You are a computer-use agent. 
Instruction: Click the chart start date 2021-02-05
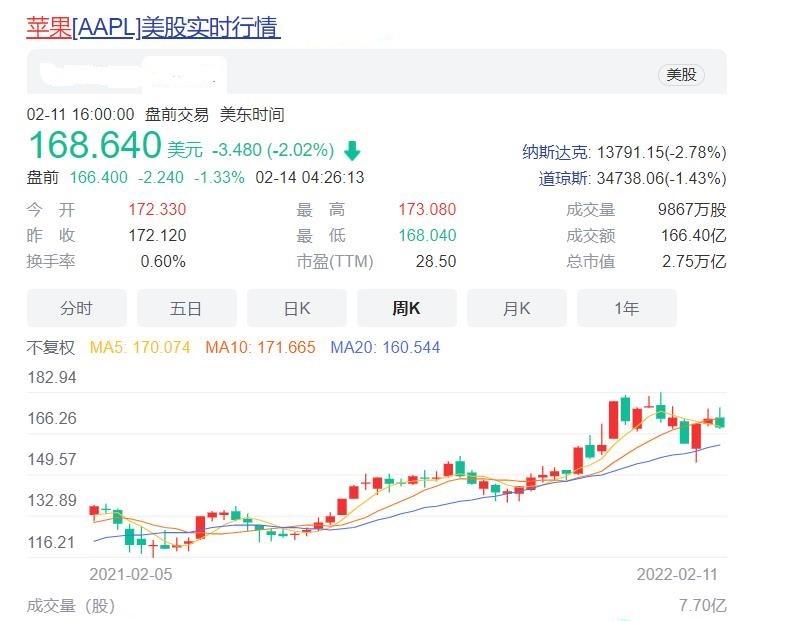click(x=131, y=575)
